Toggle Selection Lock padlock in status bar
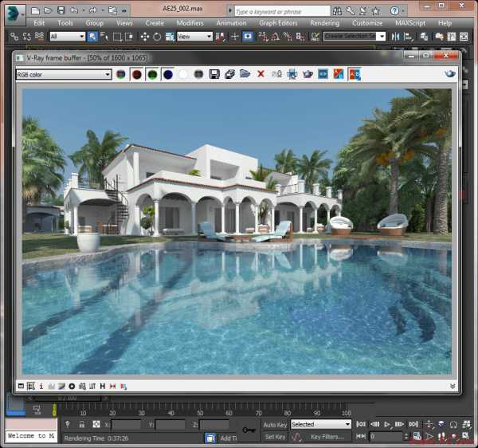 (x=82, y=425)
